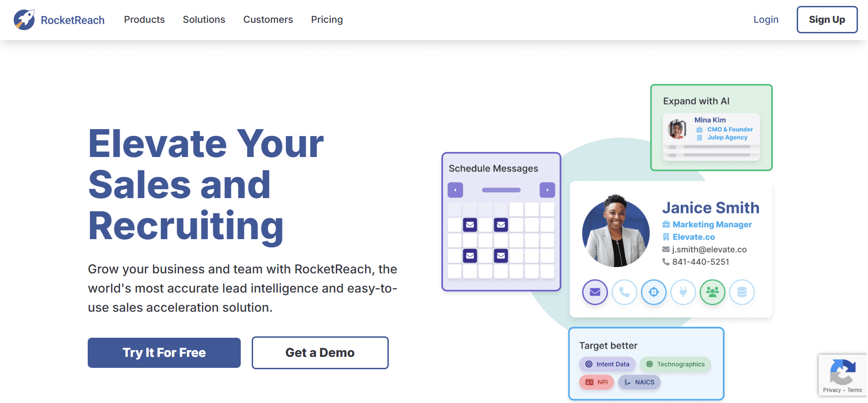Click the phone circle icon under Janice Smith
Image resolution: width=868 pixels, height=403 pixels.
pyautogui.click(x=625, y=292)
